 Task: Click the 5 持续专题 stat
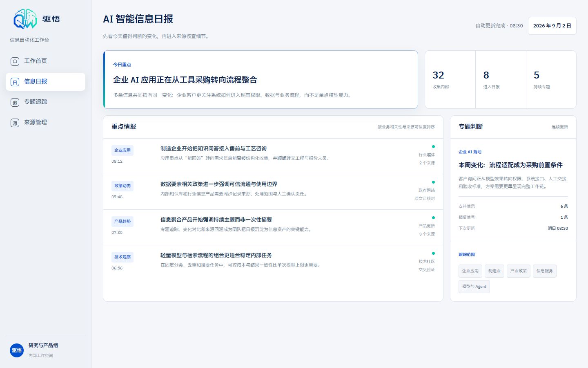(551, 80)
